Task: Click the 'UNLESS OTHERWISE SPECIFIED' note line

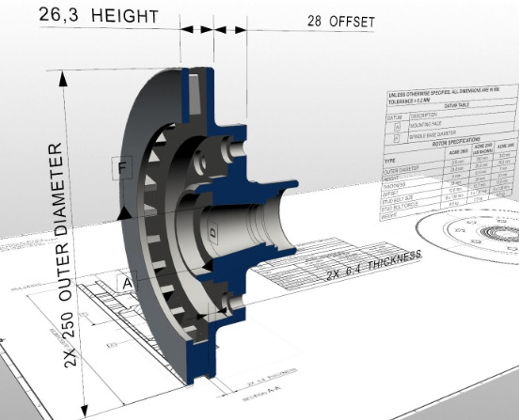Action: click(x=444, y=92)
